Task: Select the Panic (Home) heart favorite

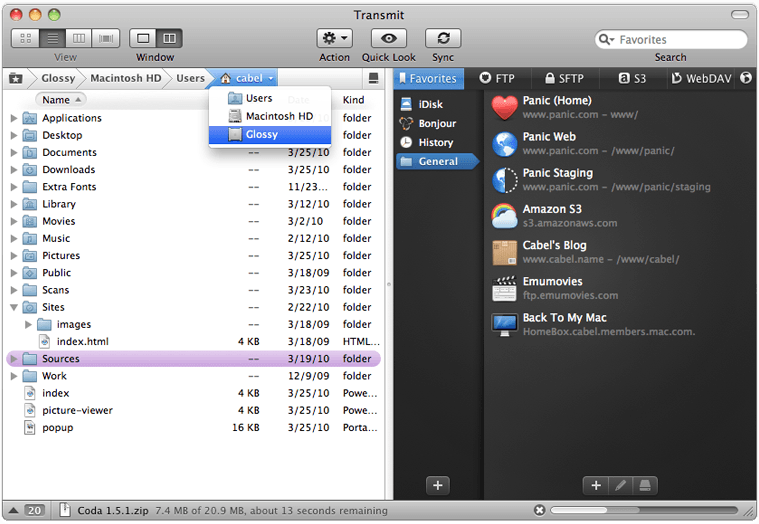Action: [505, 107]
